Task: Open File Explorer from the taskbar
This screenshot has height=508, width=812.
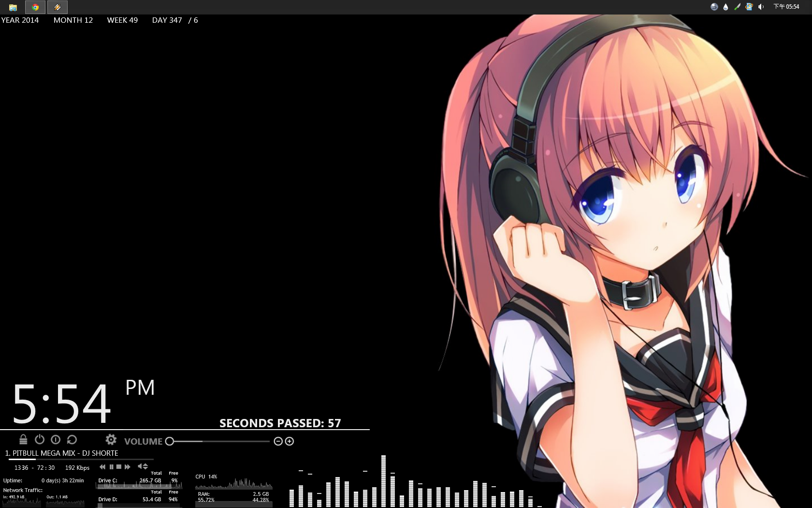Action: click(13, 7)
